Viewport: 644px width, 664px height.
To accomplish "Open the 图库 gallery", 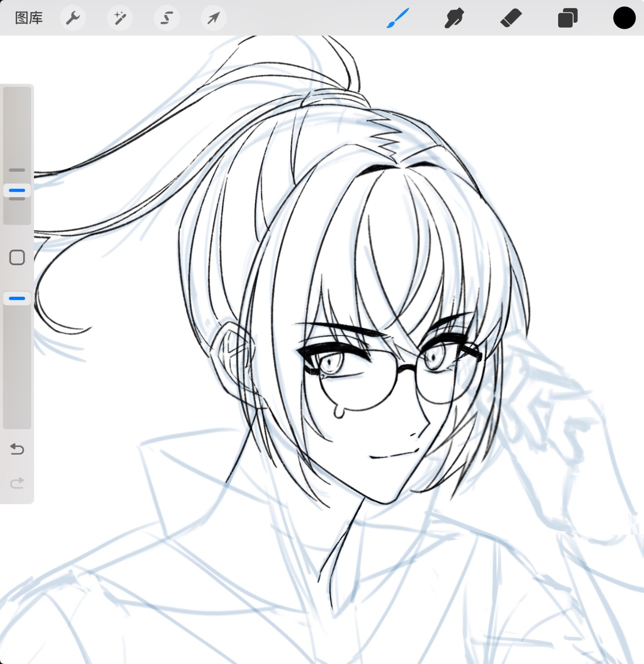I will pos(29,18).
